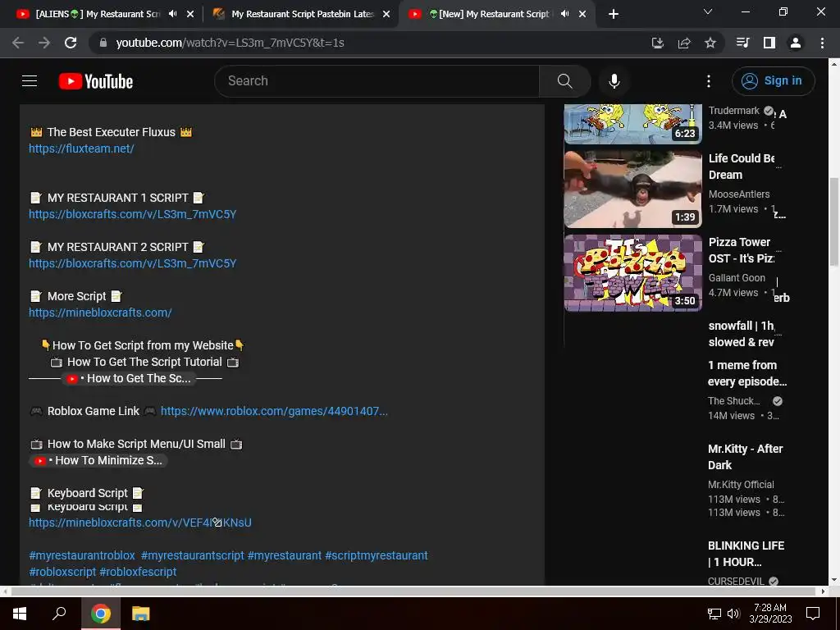The height and width of the screenshot is (630, 840).
Task: Click the #myrestaurantscript hashtag
Action: click(x=192, y=555)
